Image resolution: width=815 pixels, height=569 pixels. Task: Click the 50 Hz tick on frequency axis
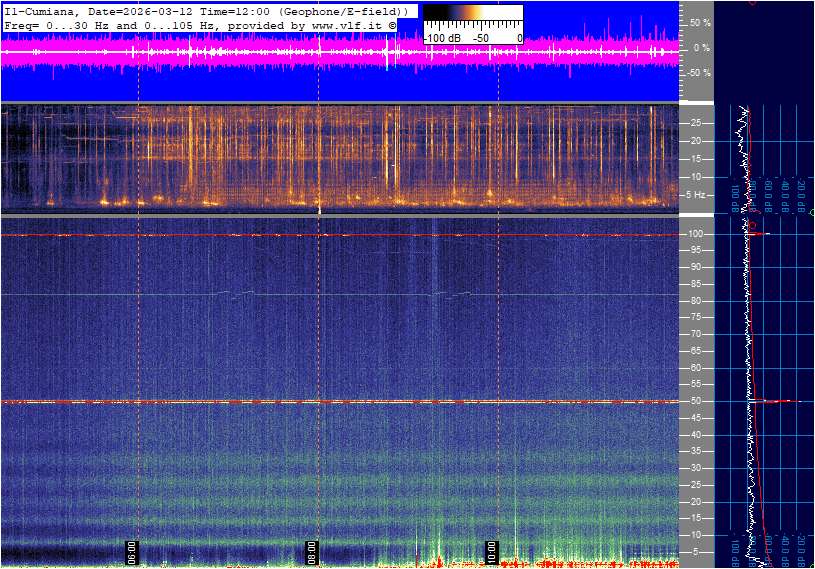[x=696, y=401]
